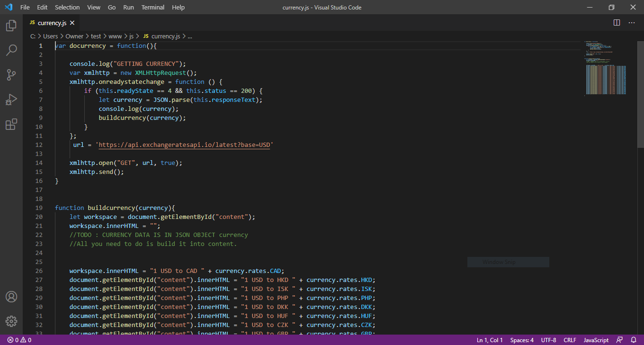Open the editor More Actions menu

pos(632,23)
